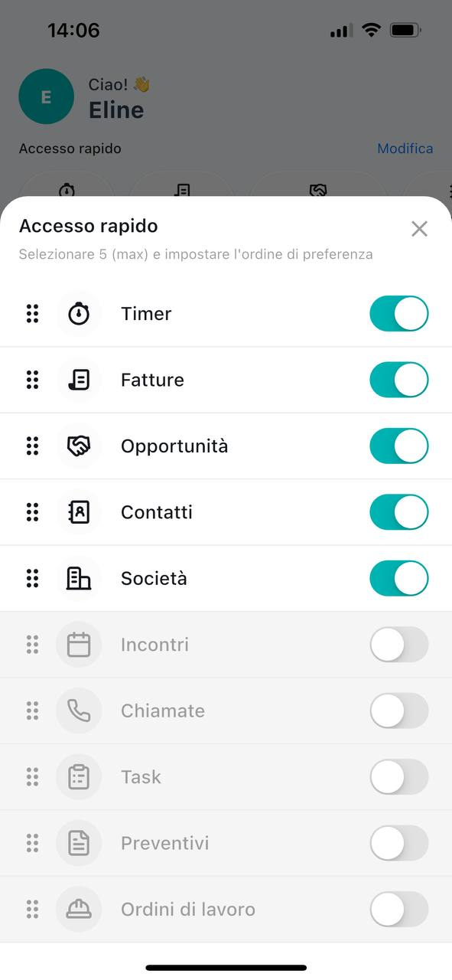Tap the drag handle beside Contatti
This screenshot has height=980, width=452.
tap(32, 512)
